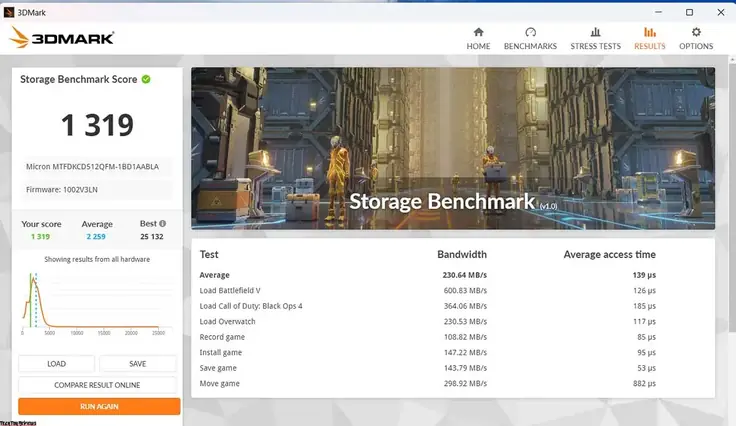Click Storage Benchmark Score heading
The image size is (736, 426).
[x=78, y=79]
